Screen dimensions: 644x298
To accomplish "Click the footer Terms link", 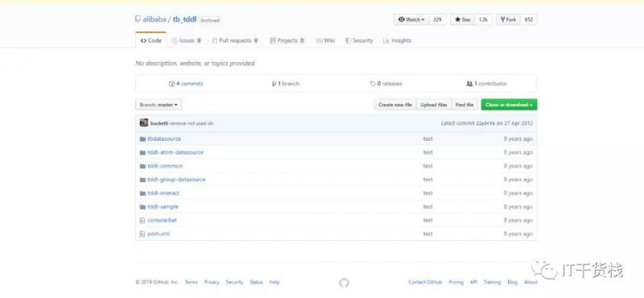I will point(191,283).
